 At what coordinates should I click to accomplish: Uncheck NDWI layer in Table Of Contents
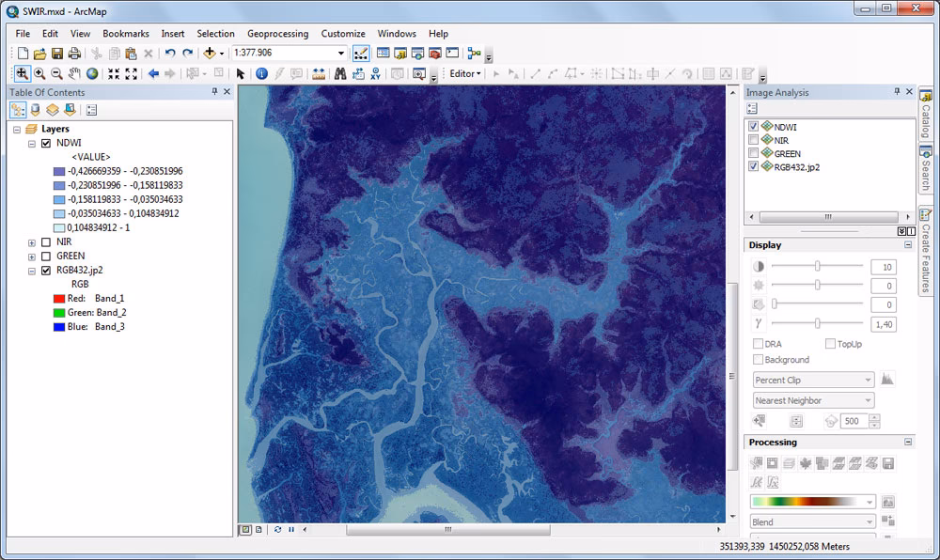point(45,144)
